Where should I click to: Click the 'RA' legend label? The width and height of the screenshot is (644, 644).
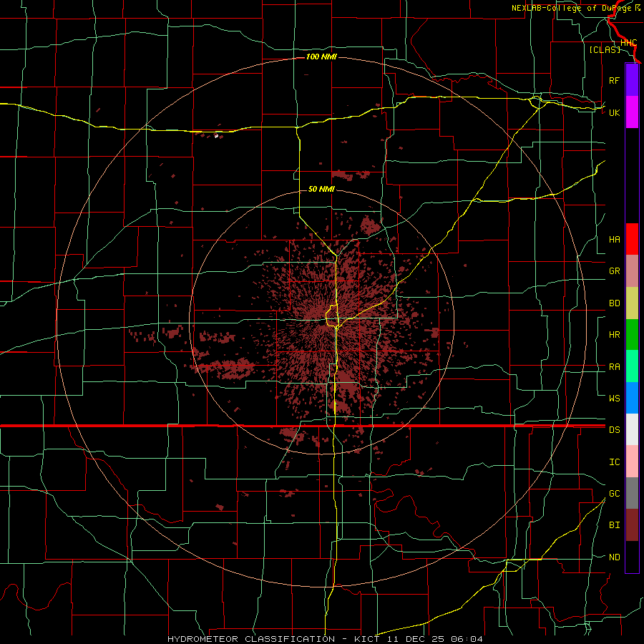pos(614,367)
